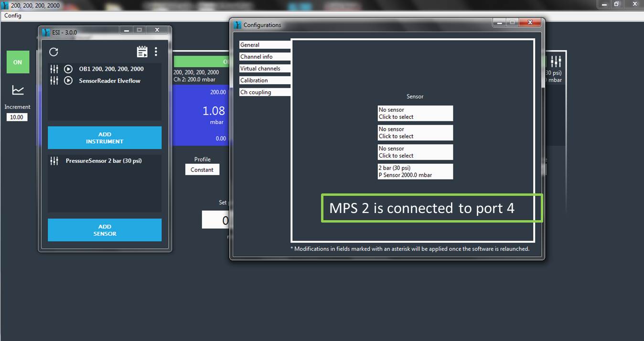Toggle the green ON button
This screenshot has height=341, width=644.
(x=18, y=62)
